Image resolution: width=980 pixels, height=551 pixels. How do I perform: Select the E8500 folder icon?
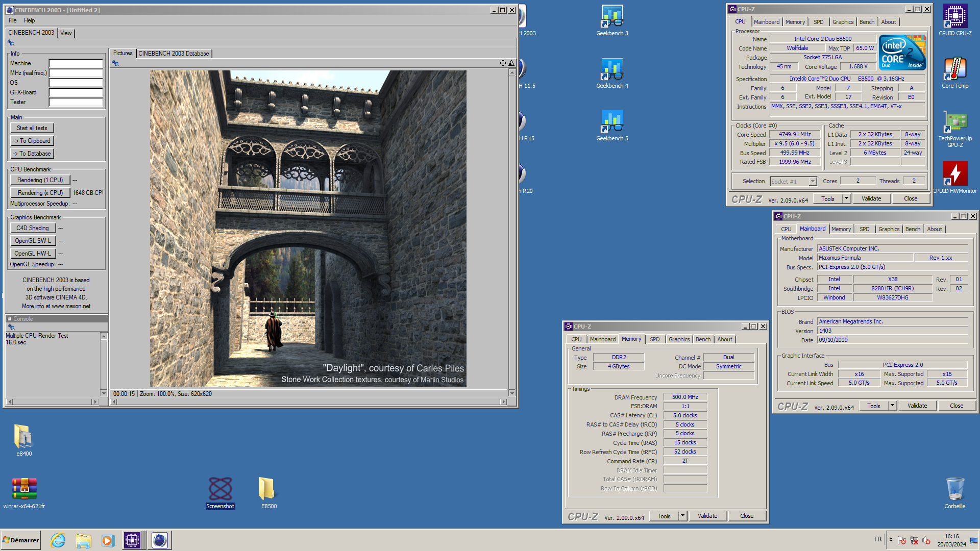tap(269, 493)
